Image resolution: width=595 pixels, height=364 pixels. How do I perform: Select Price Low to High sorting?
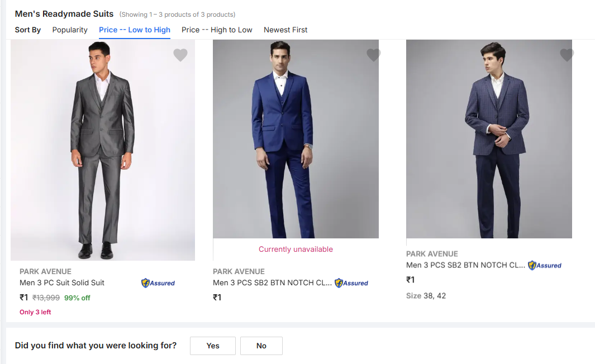[135, 30]
